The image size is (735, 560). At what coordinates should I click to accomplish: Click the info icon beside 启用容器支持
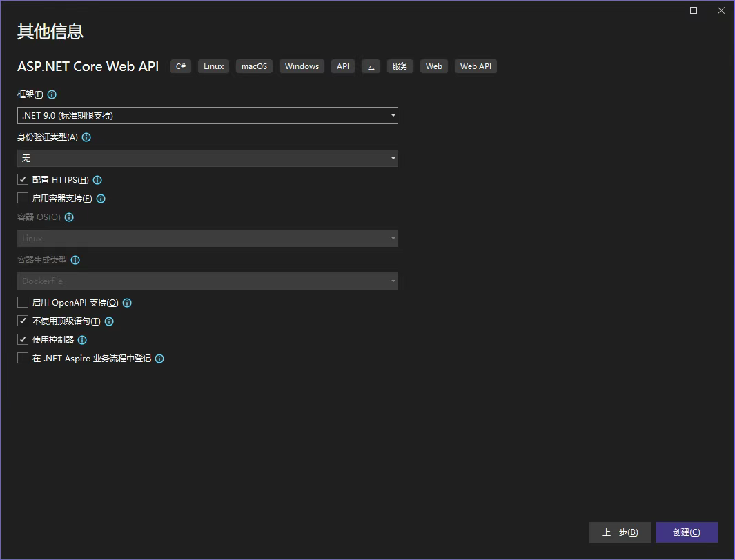point(101,199)
